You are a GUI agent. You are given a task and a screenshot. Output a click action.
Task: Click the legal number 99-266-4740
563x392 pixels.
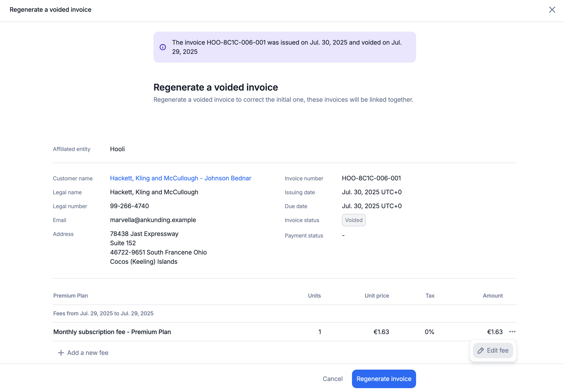click(129, 206)
